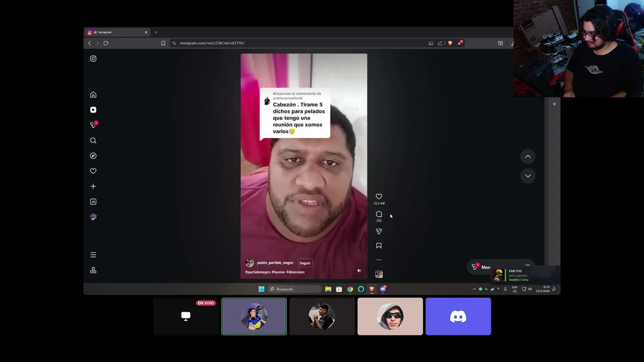The width and height of the screenshot is (644, 362).
Task: Click the cast/screen icon in address bar
Action: pos(431,43)
